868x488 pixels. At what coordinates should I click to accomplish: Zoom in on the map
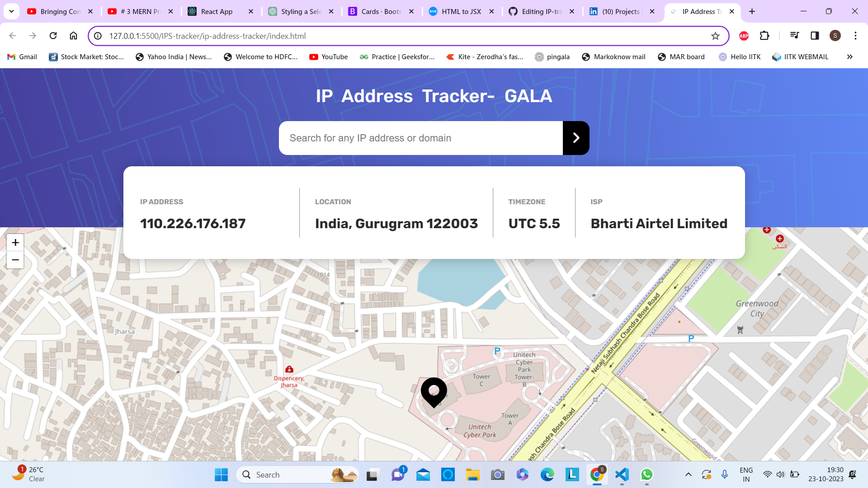(x=15, y=242)
